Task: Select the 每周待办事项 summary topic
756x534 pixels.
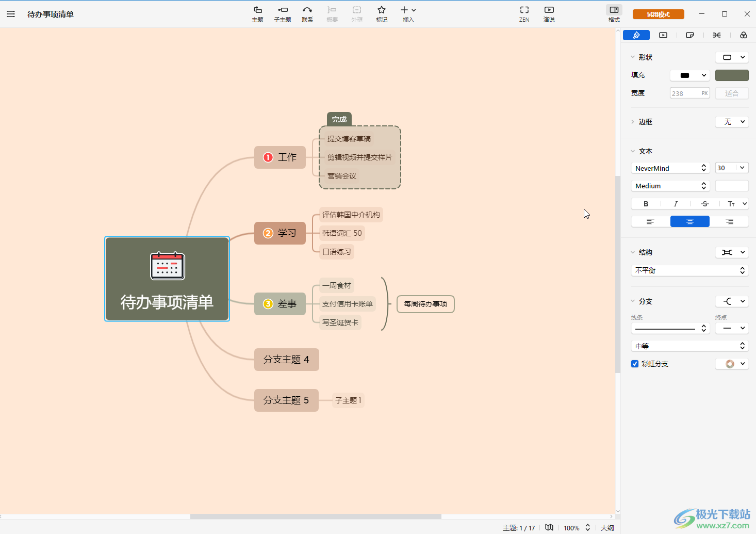Action: click(425, 304)
